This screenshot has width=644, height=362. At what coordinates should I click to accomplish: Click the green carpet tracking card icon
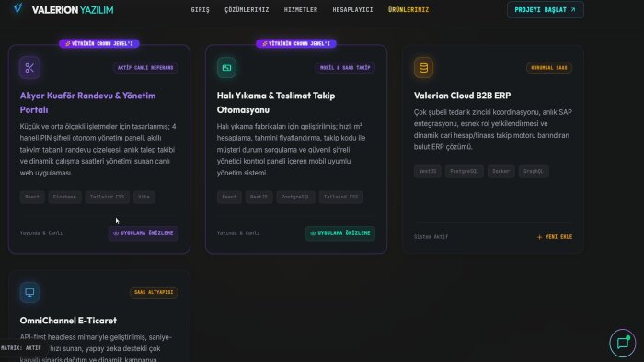tap(226, 68)
